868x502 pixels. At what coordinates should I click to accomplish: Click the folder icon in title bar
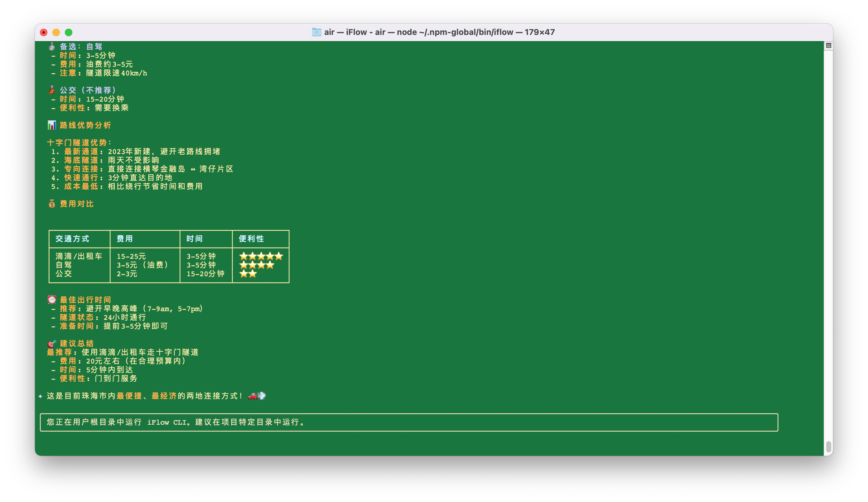(316, 32)
